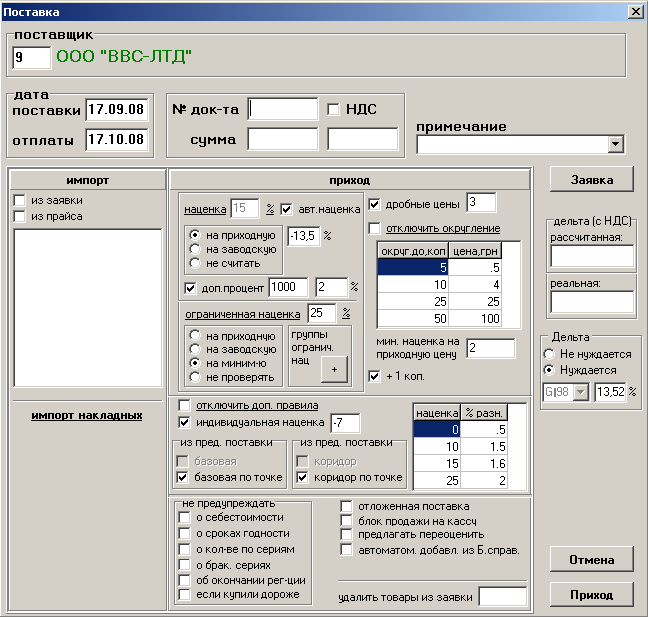Toggle базовая по точке checkbox
648x617 pixels.
coord(182,477)
